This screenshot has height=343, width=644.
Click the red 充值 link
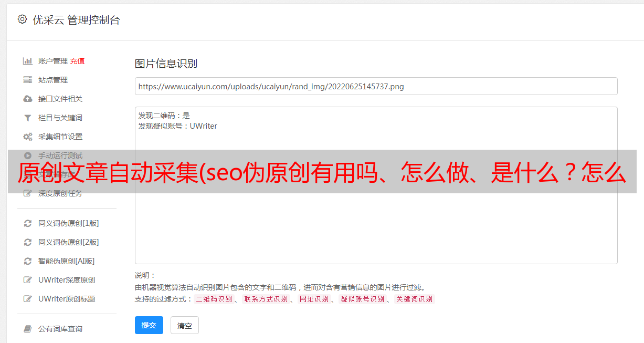tap(77, 61)
